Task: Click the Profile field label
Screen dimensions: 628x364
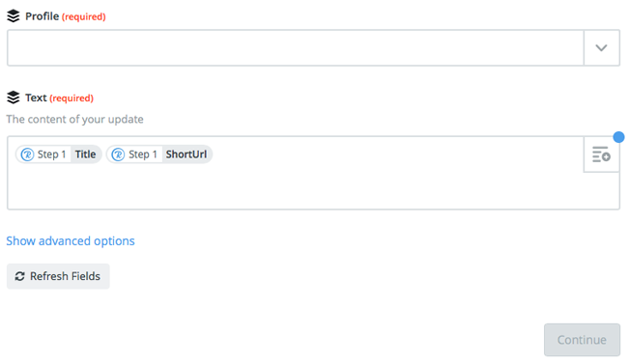Action: (43, 16)
